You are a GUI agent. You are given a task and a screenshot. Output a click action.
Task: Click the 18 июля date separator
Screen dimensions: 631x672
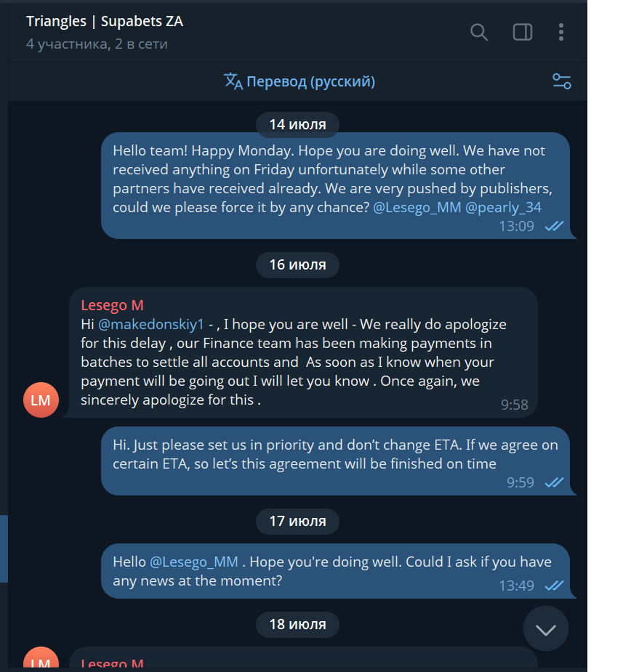(x=297, y=624)
